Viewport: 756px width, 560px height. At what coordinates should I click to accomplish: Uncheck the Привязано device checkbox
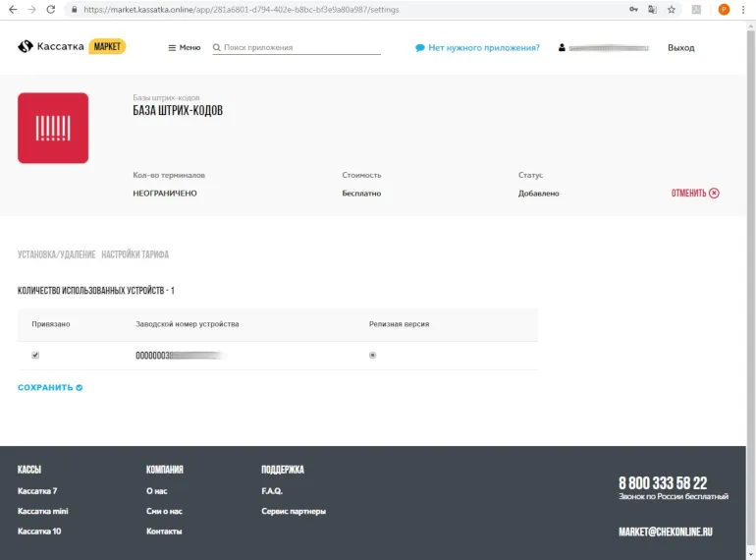[35, 355]
